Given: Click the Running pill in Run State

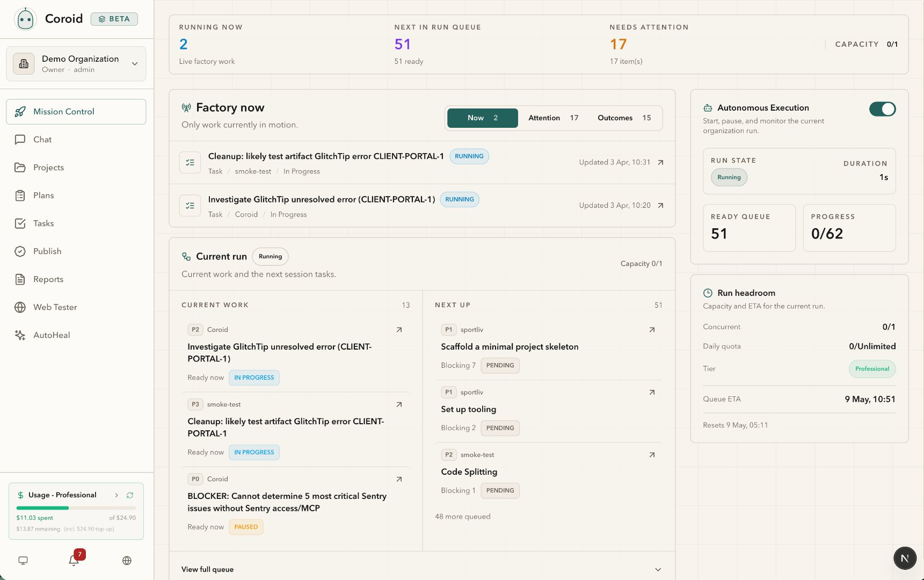Looking at the screenshot, I should (729, 177).
